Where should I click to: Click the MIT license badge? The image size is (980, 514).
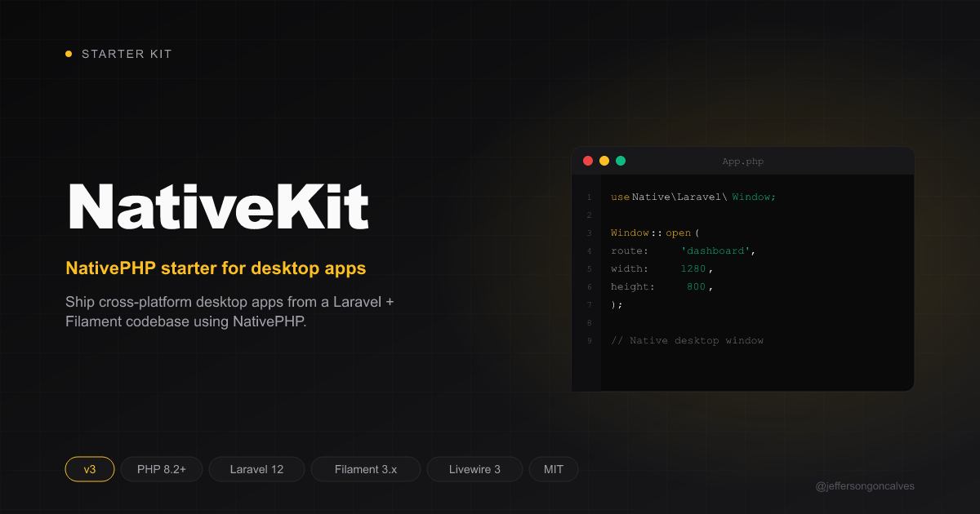pyautogui.click(x=554, y=469)
